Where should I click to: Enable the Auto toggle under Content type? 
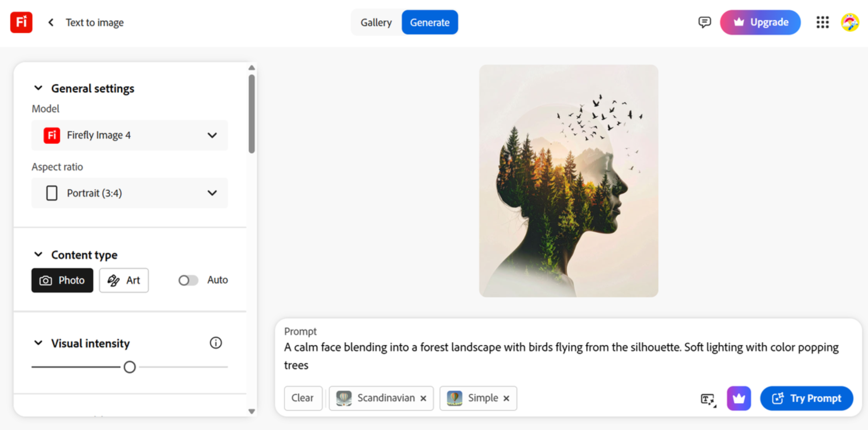188,280
